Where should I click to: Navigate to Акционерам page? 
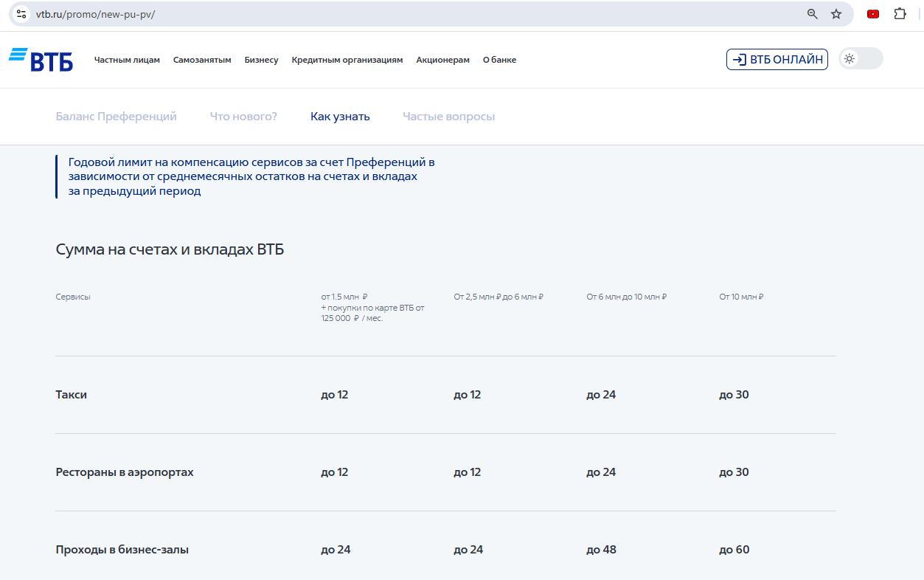click(x=442, y=61)
